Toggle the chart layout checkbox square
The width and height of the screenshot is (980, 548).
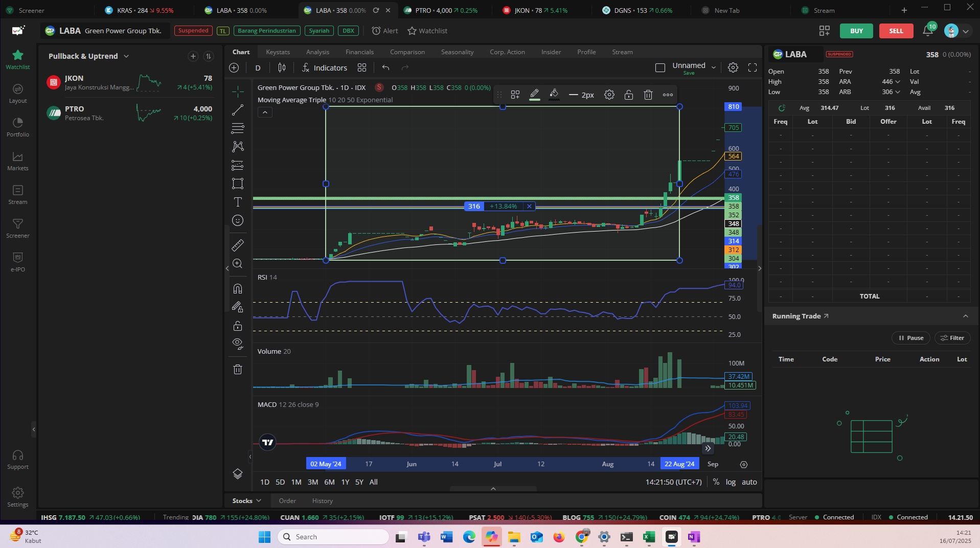660,67
